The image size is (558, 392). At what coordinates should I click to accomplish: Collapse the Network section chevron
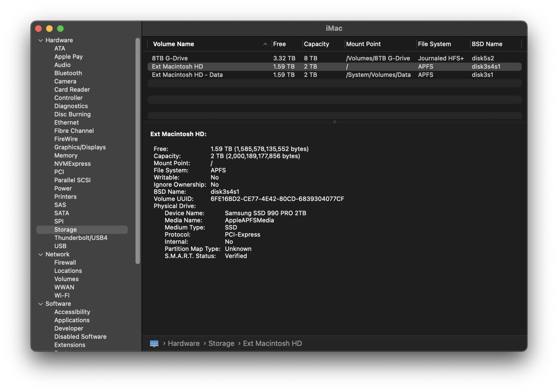pyautogui.click(x=40, y=254)
